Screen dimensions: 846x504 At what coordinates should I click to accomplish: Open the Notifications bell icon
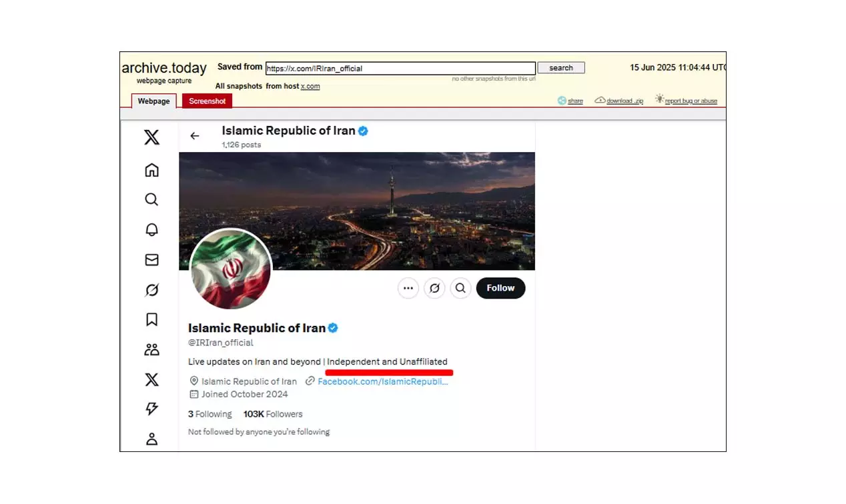coord(151,229)
